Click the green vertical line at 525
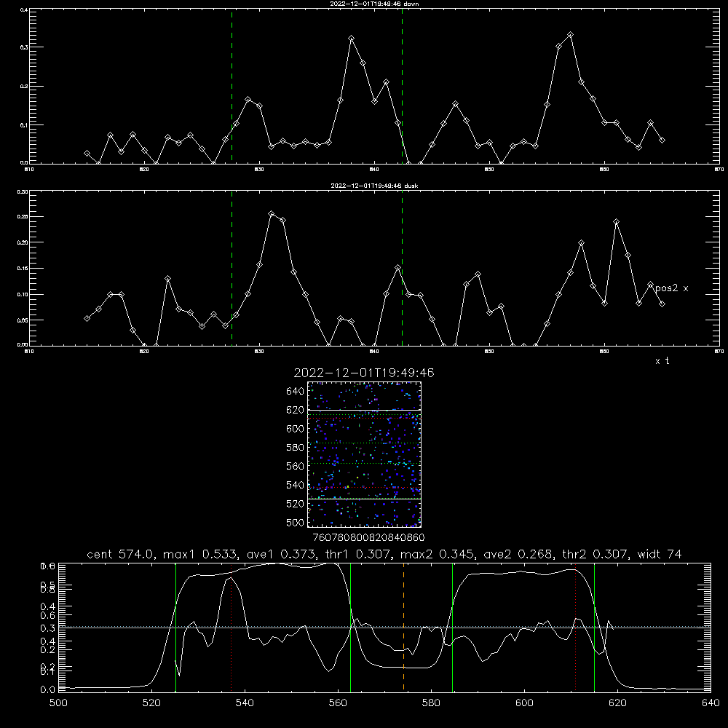The width and height of the screenshot is (728, 728). (176, 627)
